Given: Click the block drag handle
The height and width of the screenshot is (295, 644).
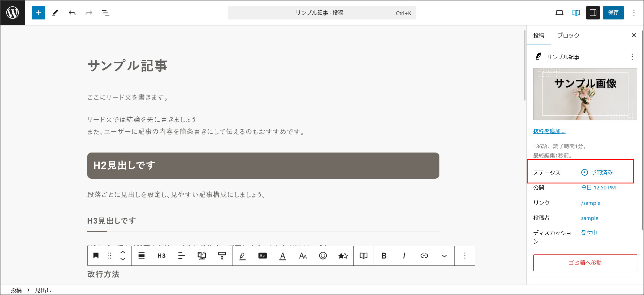Looking at the screenshot, I should (109, 256).
